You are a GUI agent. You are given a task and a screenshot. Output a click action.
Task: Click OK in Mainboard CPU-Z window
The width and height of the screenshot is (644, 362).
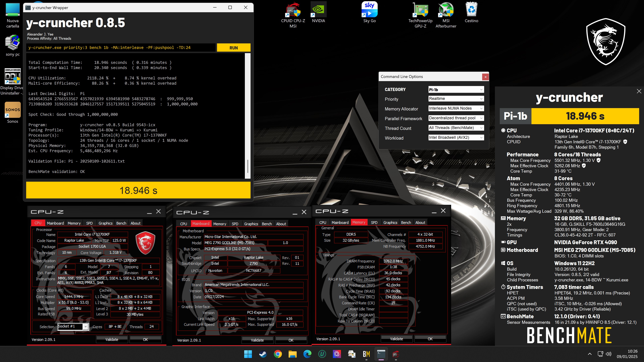coord(291,340)
